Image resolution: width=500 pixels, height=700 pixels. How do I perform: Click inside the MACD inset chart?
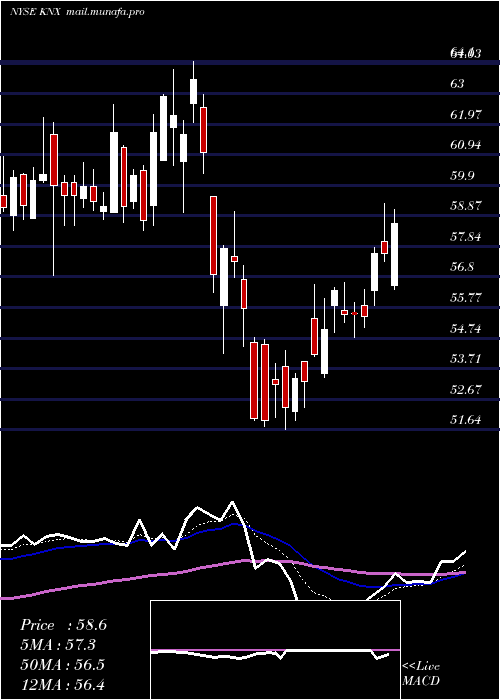[275, 650]
